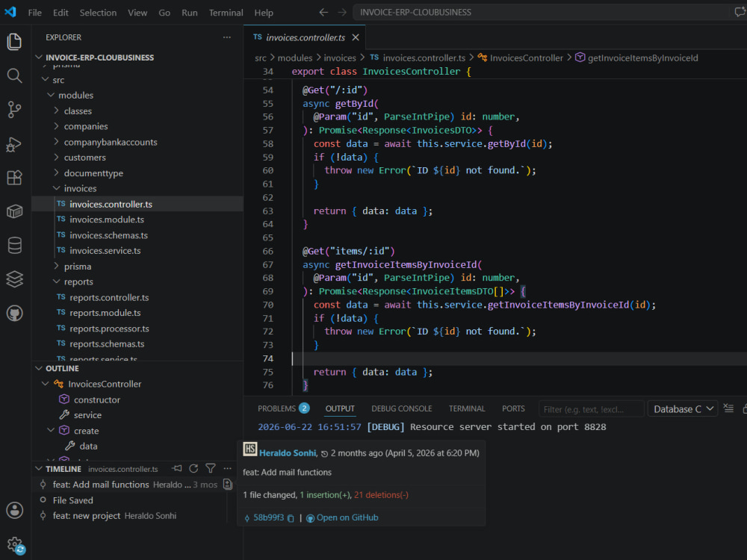Screen dimensions: 747x560
Task: Click the chat icon beside search bar
Action: 740,12
